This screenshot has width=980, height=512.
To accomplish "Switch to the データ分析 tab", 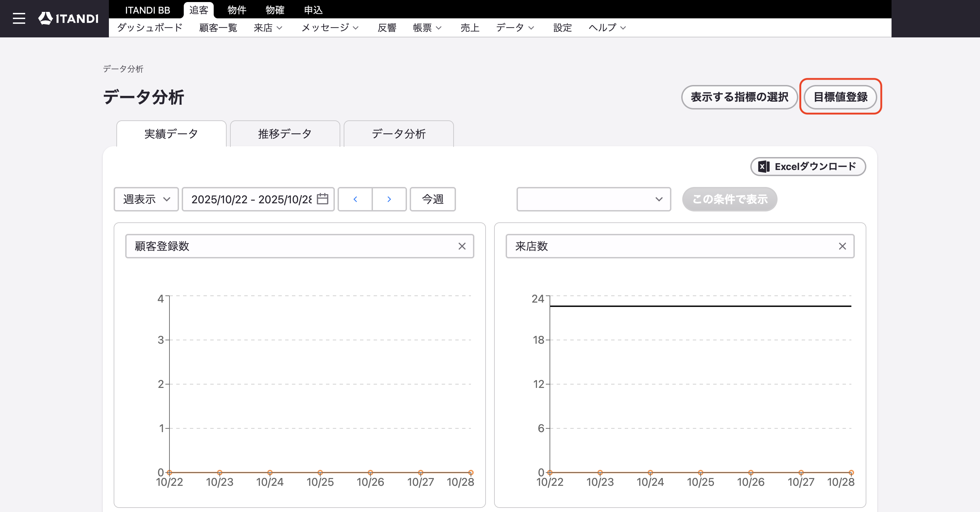I will 399,134.
